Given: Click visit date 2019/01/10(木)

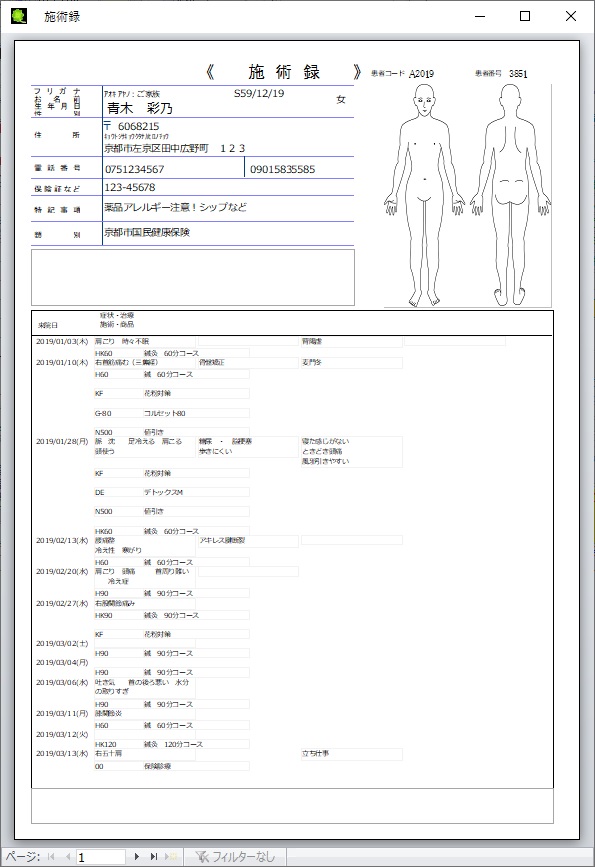Looking at the screenshot, I should (x=62, y=363).
